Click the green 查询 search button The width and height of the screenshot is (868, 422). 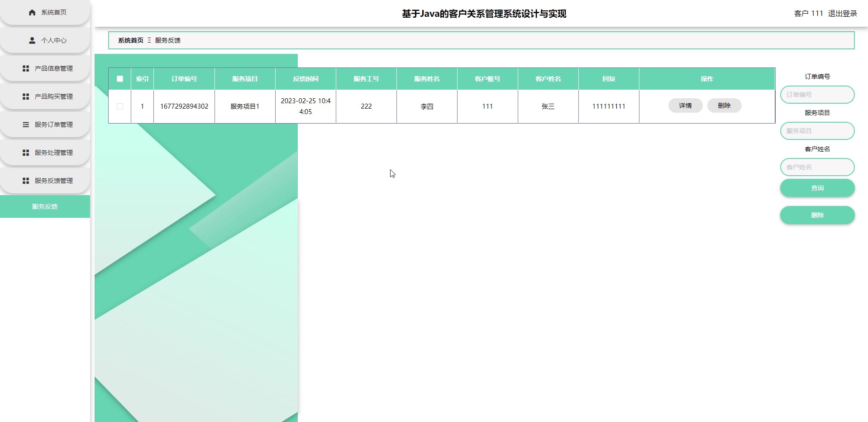coord(817,188)
